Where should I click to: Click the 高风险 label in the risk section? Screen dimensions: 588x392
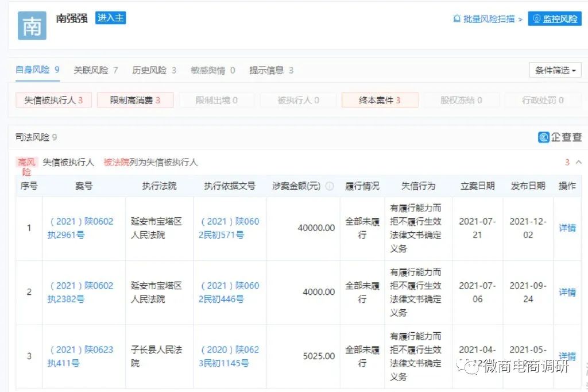click(x=26, y=166)
